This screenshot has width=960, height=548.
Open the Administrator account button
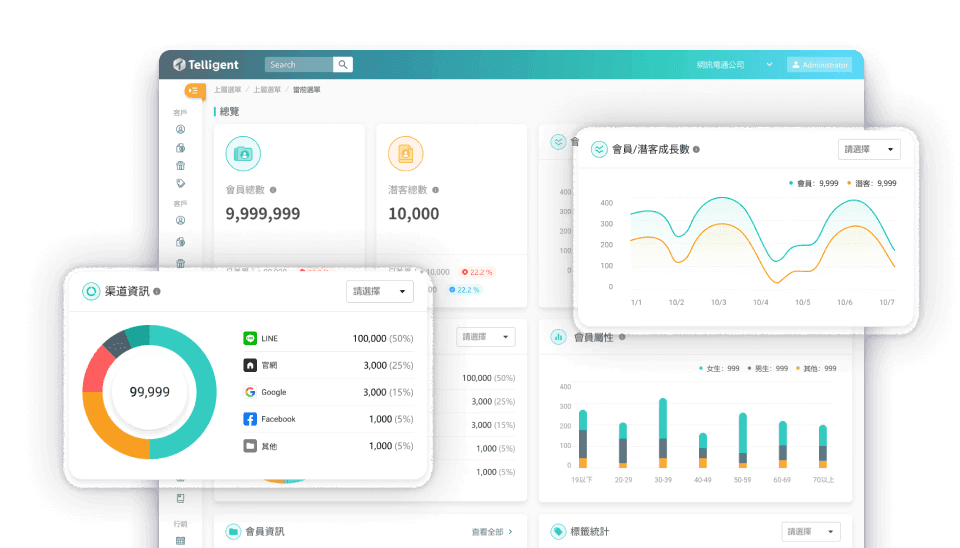click(819, 64)
